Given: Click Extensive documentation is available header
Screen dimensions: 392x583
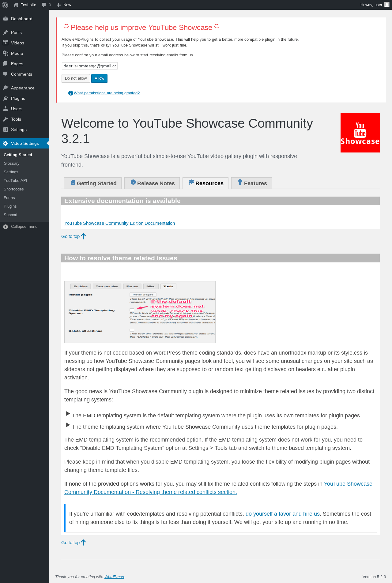Looking at the screenshot, I should tap(221, 201).
